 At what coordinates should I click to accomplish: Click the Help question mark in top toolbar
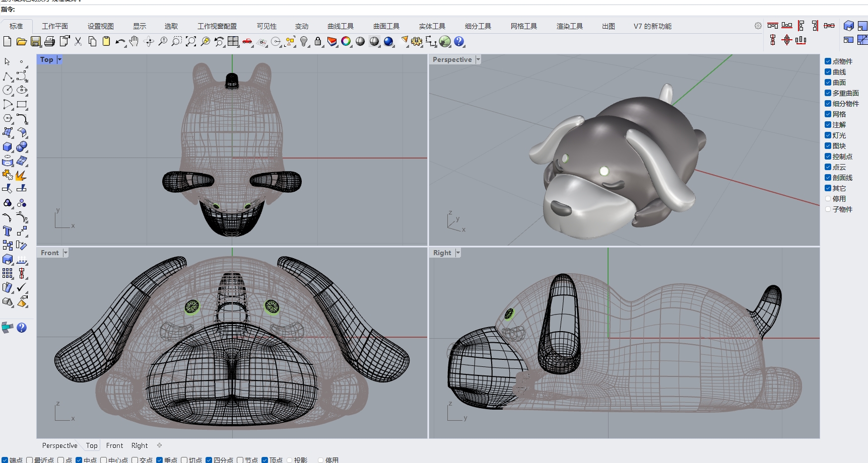tap(459, 41)
